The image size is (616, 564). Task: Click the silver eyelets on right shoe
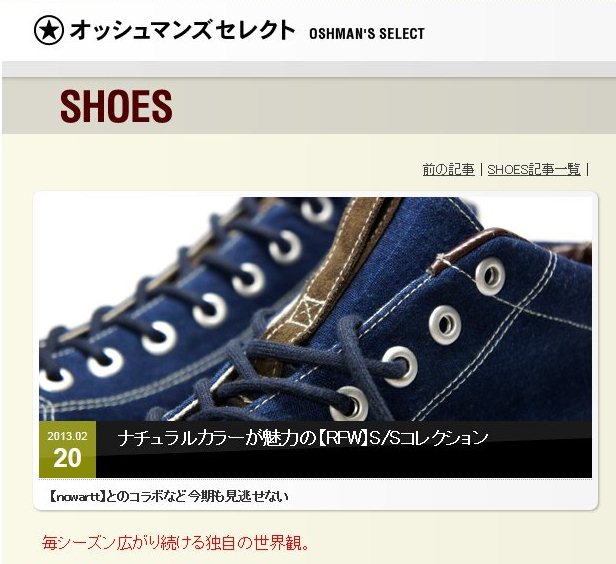click(x=444, y=325)
